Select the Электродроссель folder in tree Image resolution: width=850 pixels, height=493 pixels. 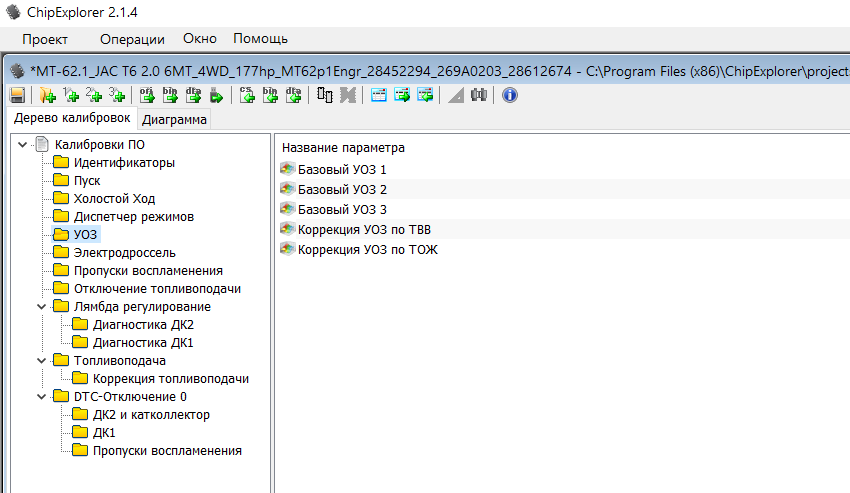click(124, 253)
